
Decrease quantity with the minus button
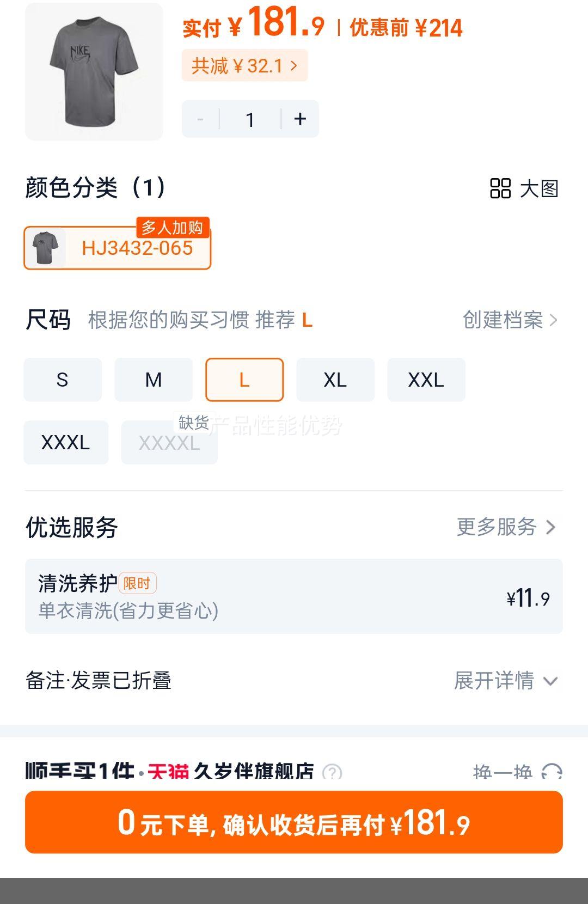tap(200, 119)
